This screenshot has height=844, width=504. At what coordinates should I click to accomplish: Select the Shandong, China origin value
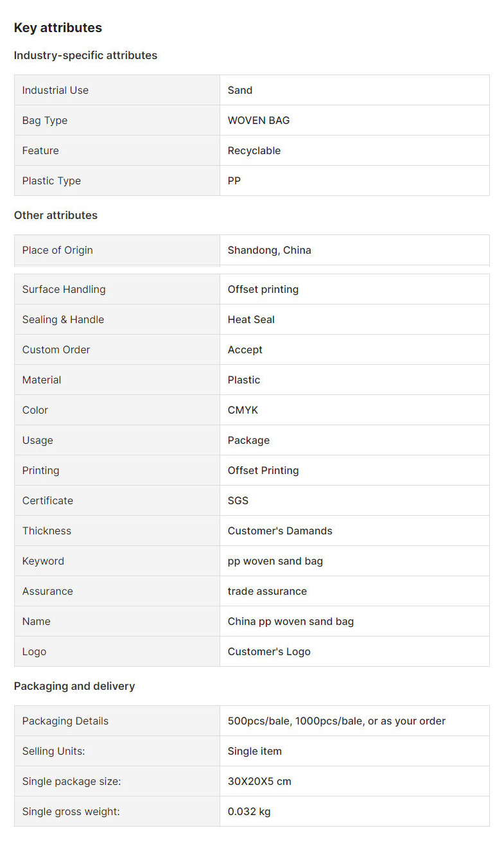(270, 250)
